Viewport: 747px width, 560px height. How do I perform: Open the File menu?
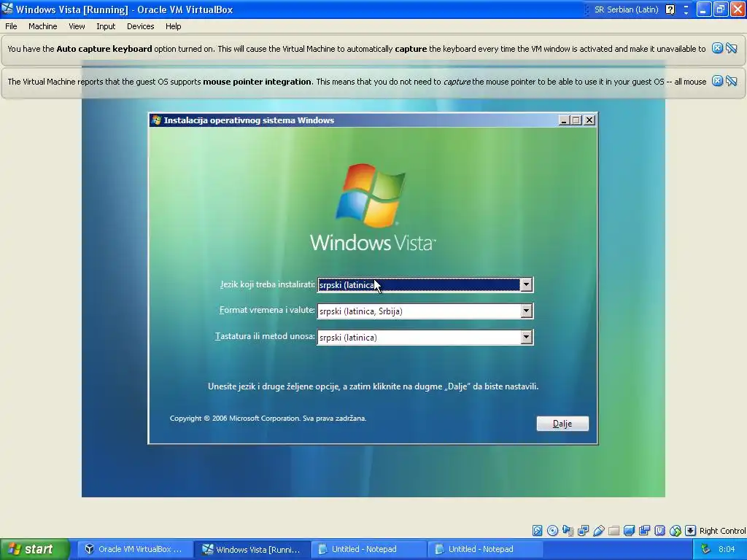tap(11, 26)
